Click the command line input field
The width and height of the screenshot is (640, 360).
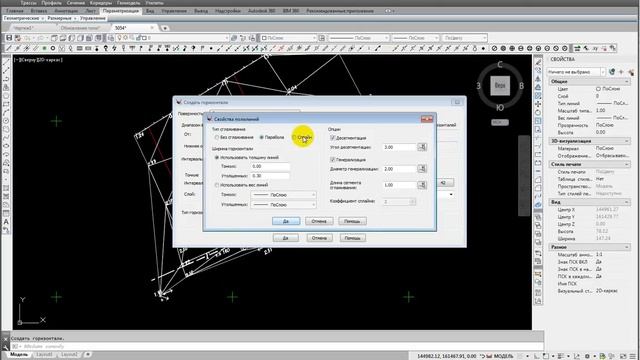pyautogui.click(x=278, y=347)
